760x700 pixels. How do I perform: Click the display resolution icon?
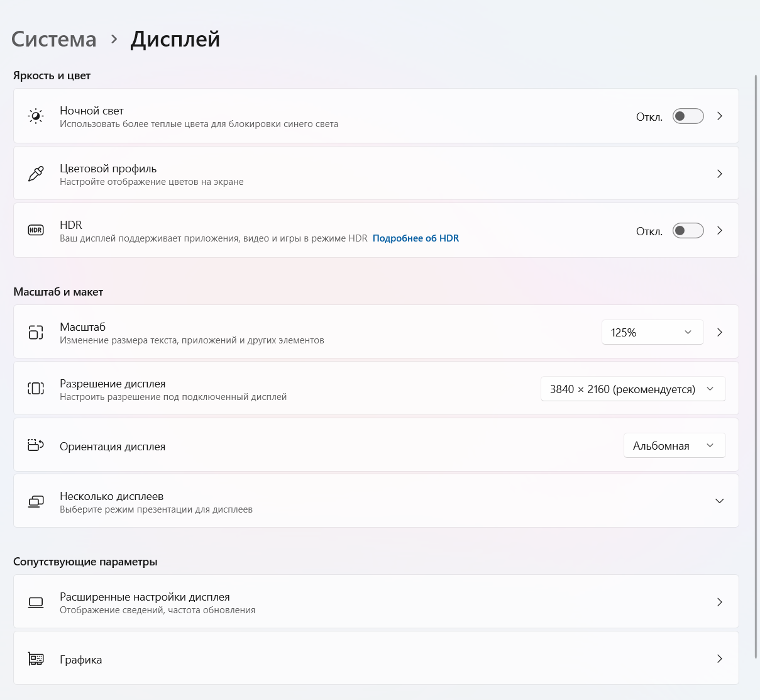[36, 389]
